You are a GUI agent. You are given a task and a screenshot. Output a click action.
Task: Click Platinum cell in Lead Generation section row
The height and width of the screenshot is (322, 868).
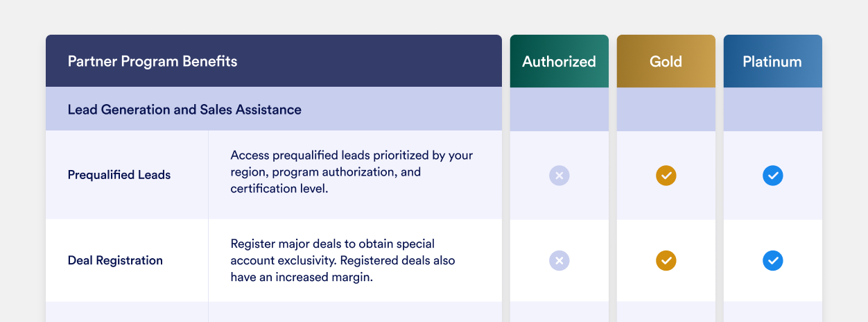[773, 110]
